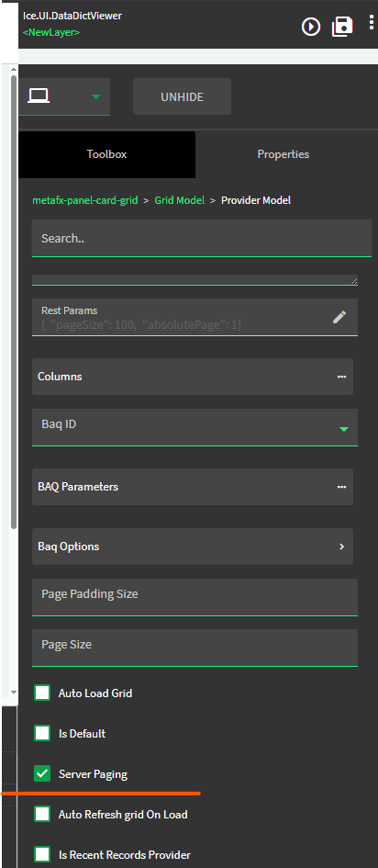Tick the Is Default checkbox
Viewport: 378px width, 868px height.
coord(42,734)
